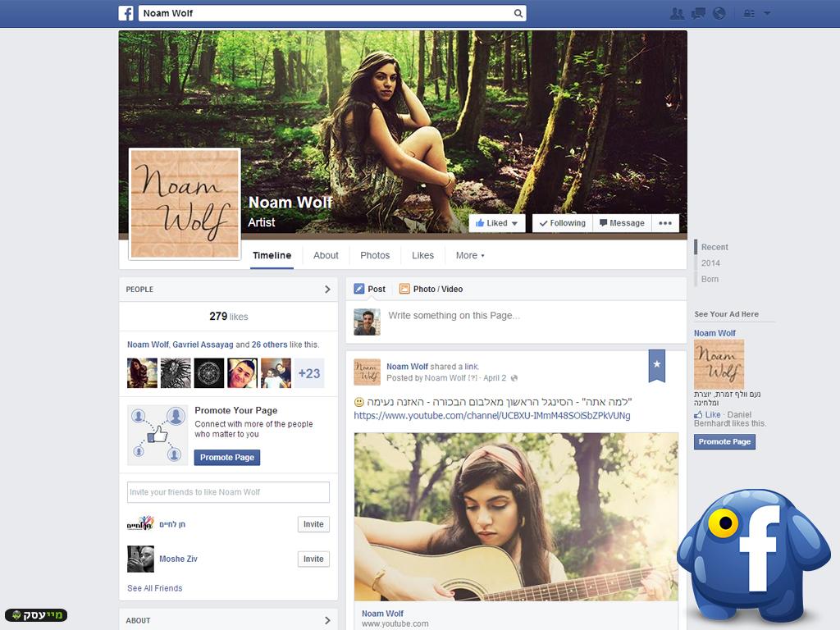Open messages icon in top bar
The height and width of the screenshot is (630, 840).
pos(698,13)
